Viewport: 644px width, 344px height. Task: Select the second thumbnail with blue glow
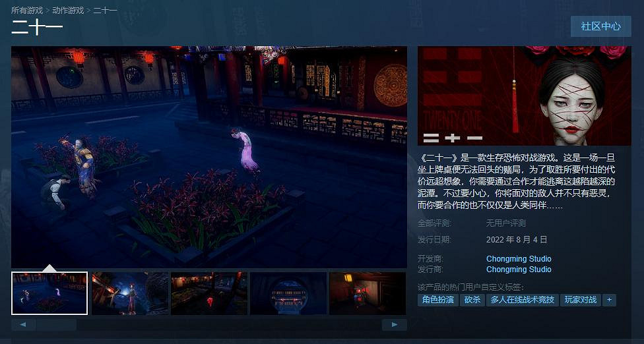(x=130, y=293)
